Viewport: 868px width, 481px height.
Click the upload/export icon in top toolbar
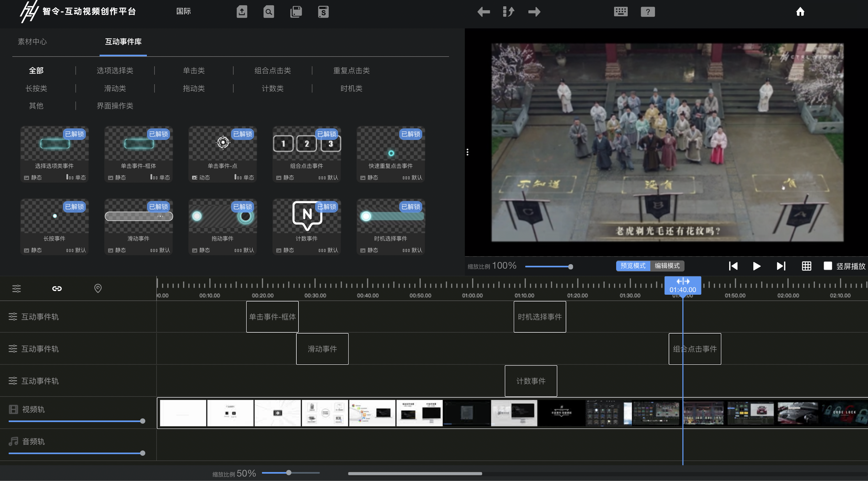(x=242, y=12)
